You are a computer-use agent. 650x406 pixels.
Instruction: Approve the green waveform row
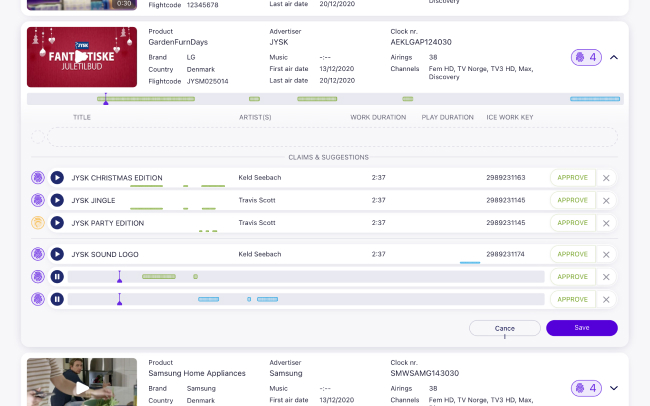pos(572,277)
